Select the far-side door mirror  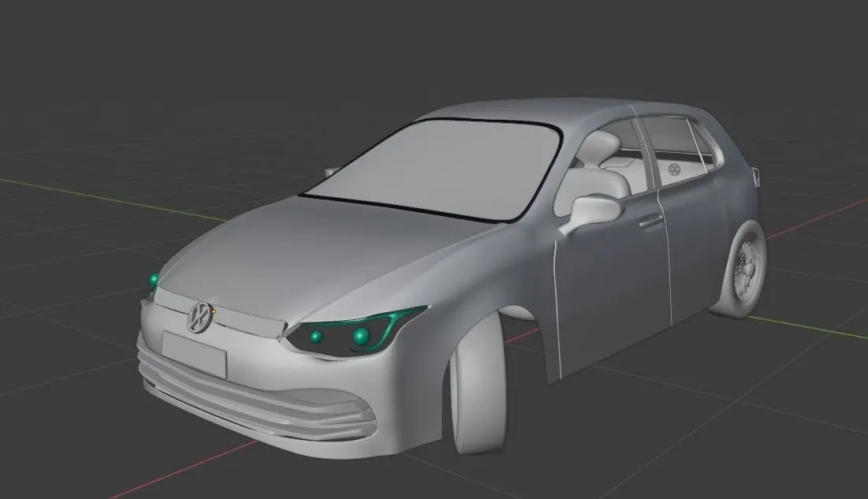(330, 172)
